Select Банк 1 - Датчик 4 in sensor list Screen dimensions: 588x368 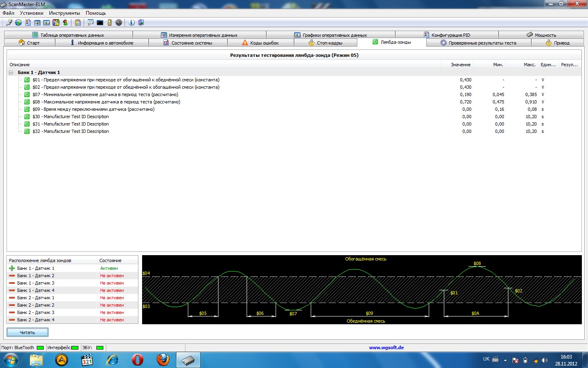72,290
